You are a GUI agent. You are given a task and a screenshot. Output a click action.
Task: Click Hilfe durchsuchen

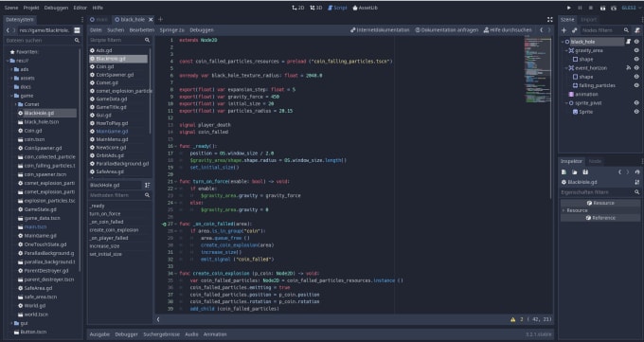[x=508, y=30]
